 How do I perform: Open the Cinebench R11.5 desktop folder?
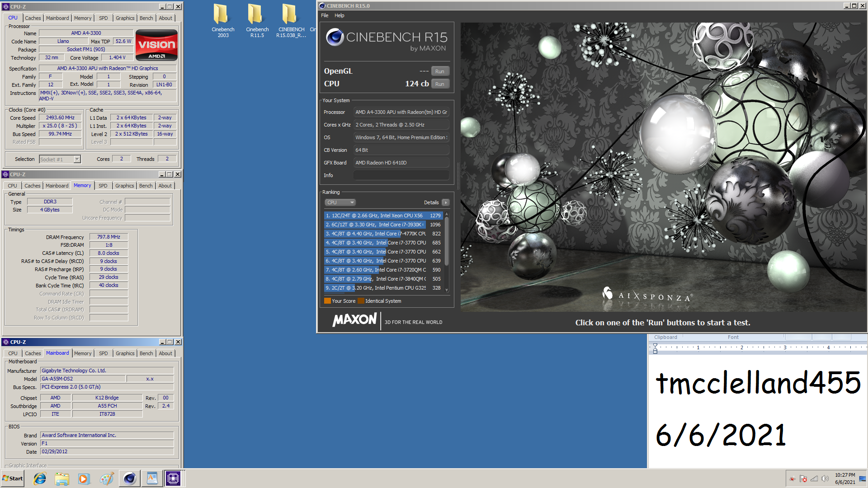pyautogui.click(x=257, y=20)
